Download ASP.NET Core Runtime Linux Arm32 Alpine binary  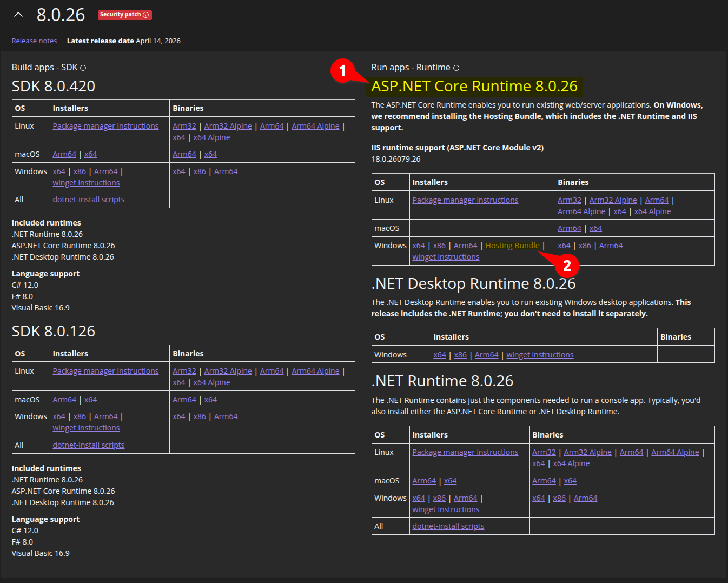613,200
